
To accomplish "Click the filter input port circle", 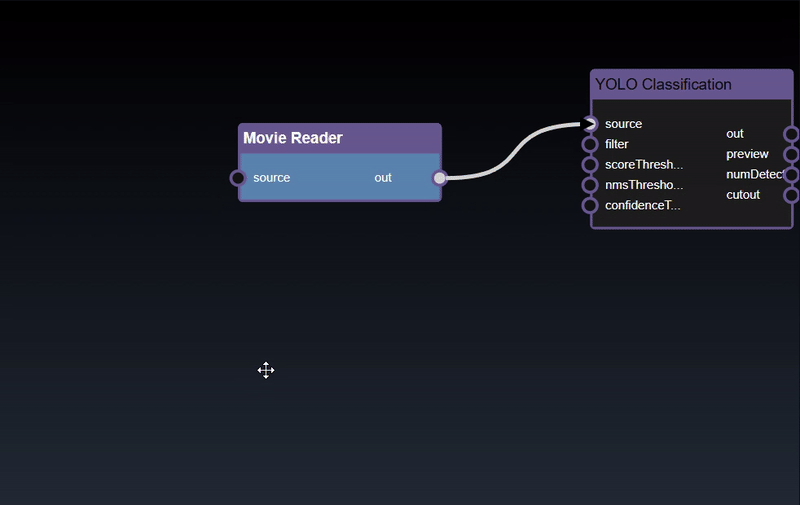I will [x=590, y=144].
